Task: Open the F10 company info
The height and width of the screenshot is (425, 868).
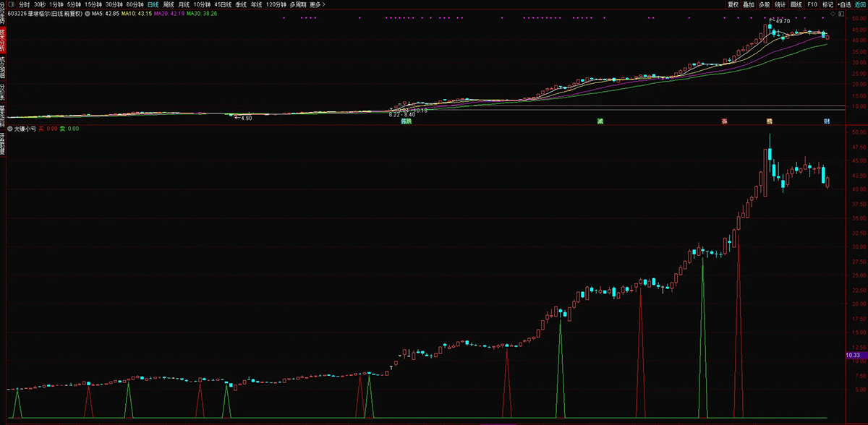Action: tap(813, 4)
